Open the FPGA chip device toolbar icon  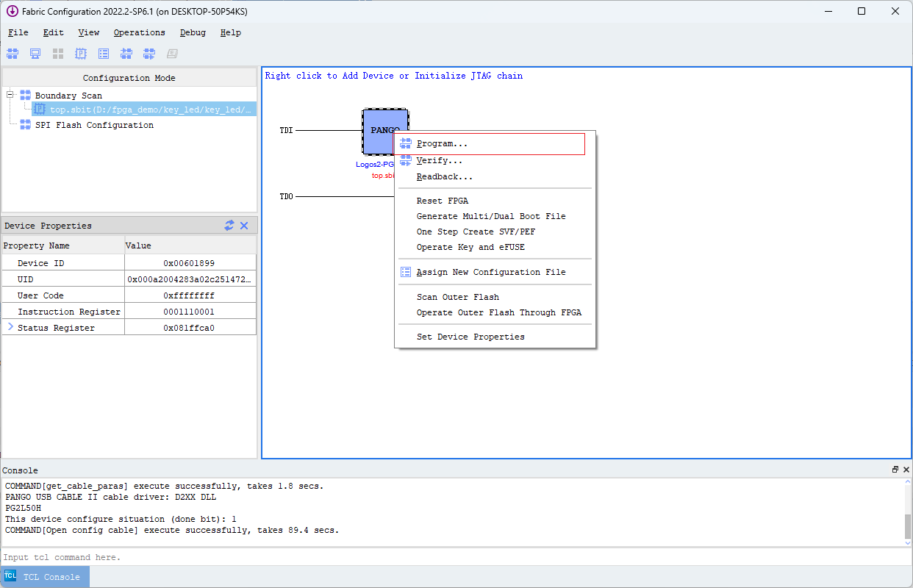(x=81, y=53)
